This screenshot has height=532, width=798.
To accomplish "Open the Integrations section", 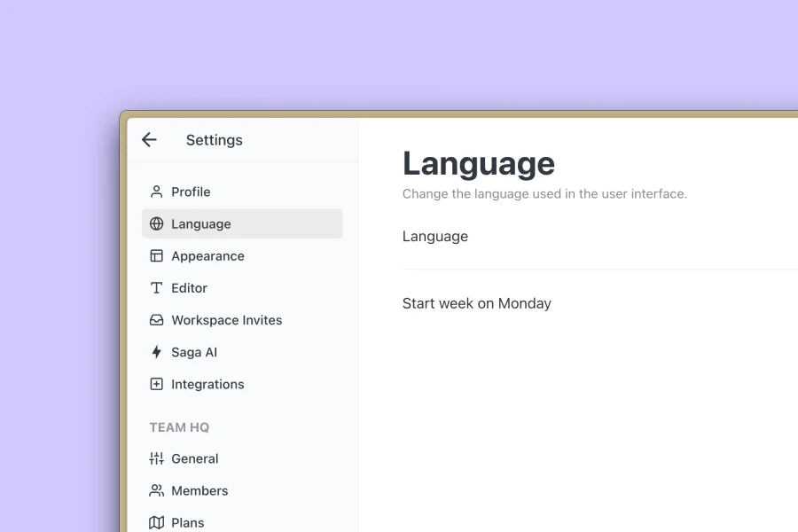I will click(242, 384).
